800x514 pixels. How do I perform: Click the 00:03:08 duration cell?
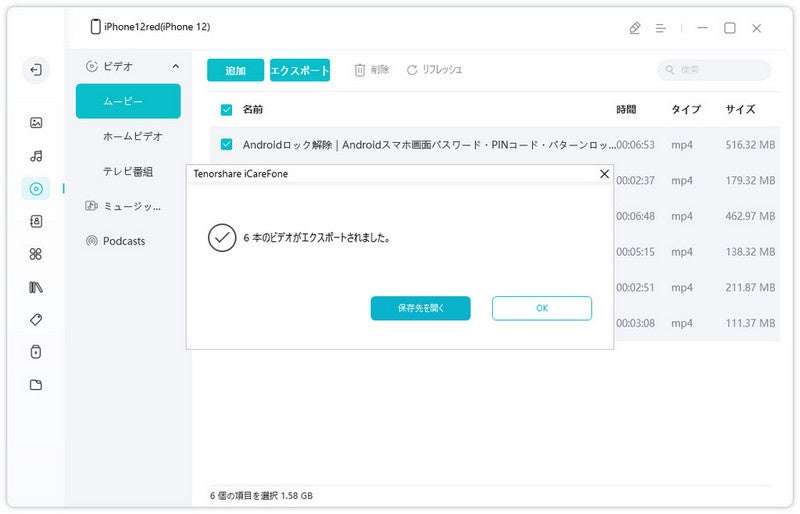pyautogui.click(x=635, y=324)
